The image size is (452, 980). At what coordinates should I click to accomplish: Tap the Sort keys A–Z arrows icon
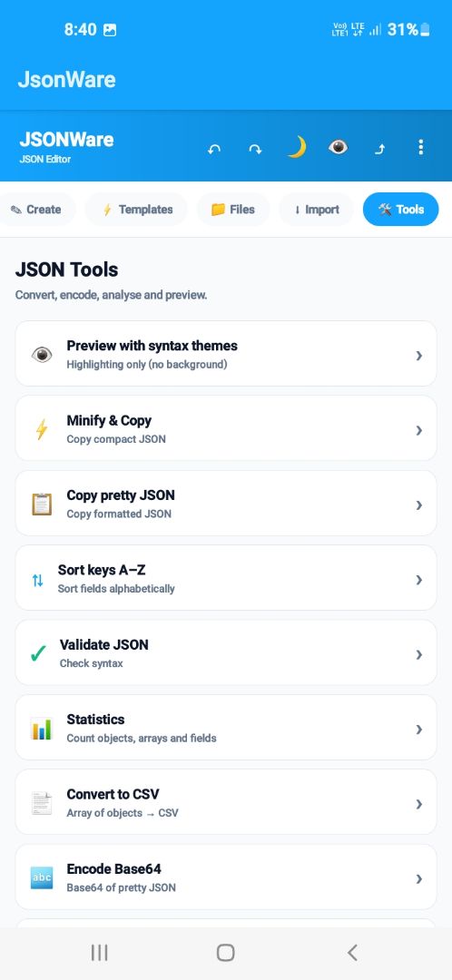[37, 580]
